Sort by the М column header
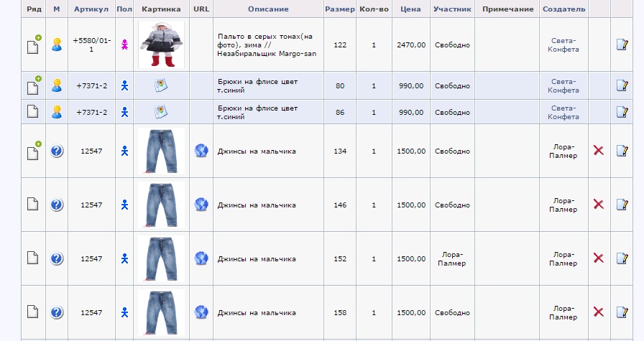This screenshot has width=644, height=341. point(57,9)
